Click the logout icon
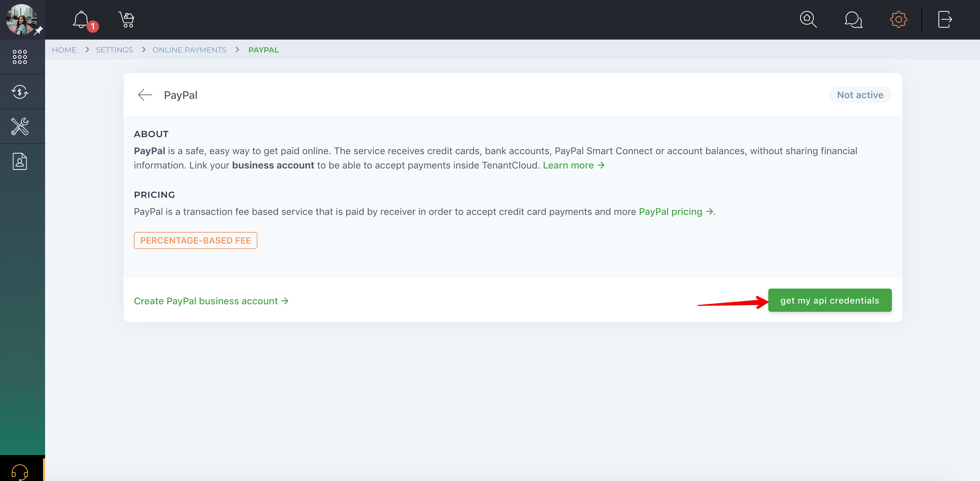Viewport: 980px width, 481px height. coord(945,19)
